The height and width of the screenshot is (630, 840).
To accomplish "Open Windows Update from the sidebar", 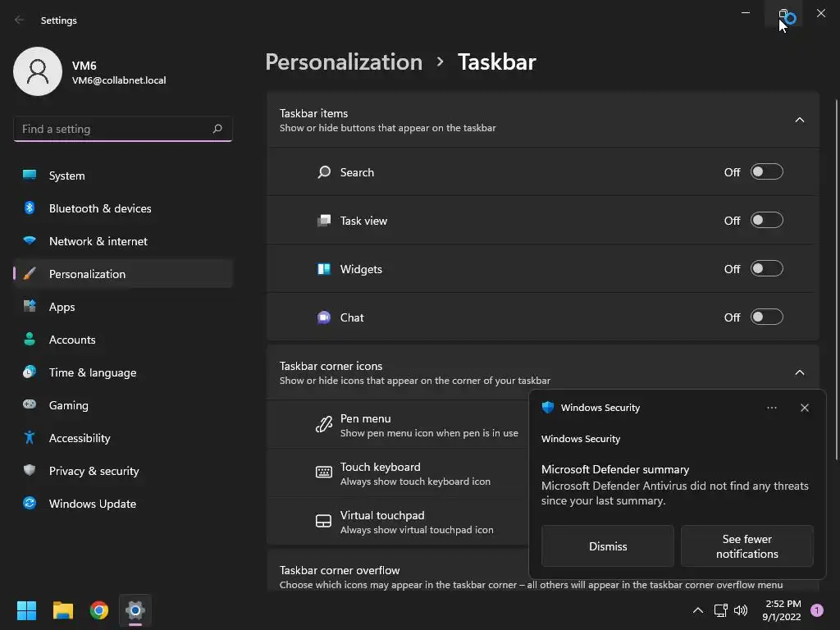I will click(x=92, y=504).
